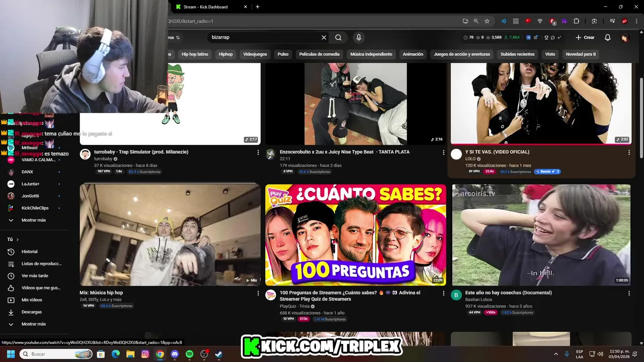Viewport: 644px width, 362px height.
Task: Click the purple 7tv extension icon
Action: pos(565,21)
